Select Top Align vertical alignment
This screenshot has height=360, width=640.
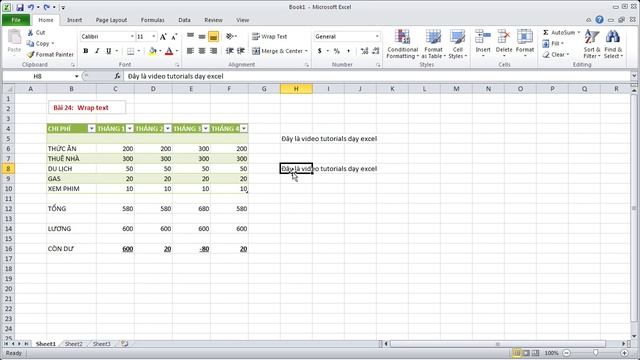191,37
